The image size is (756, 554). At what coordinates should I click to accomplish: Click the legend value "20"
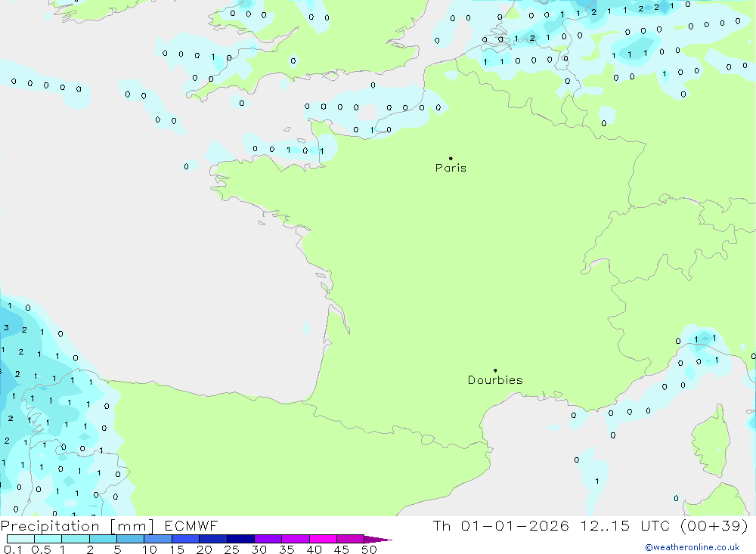coord(204,549)
